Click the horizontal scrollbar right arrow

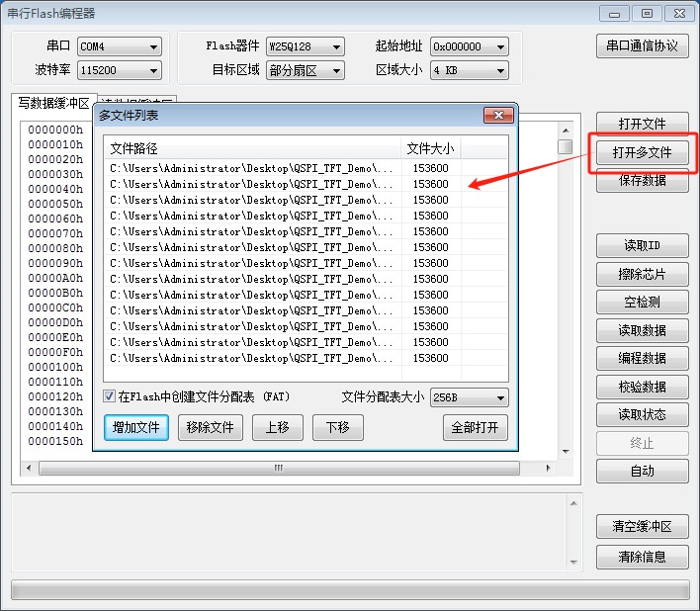pyautogui.click(x=548, y=469)
